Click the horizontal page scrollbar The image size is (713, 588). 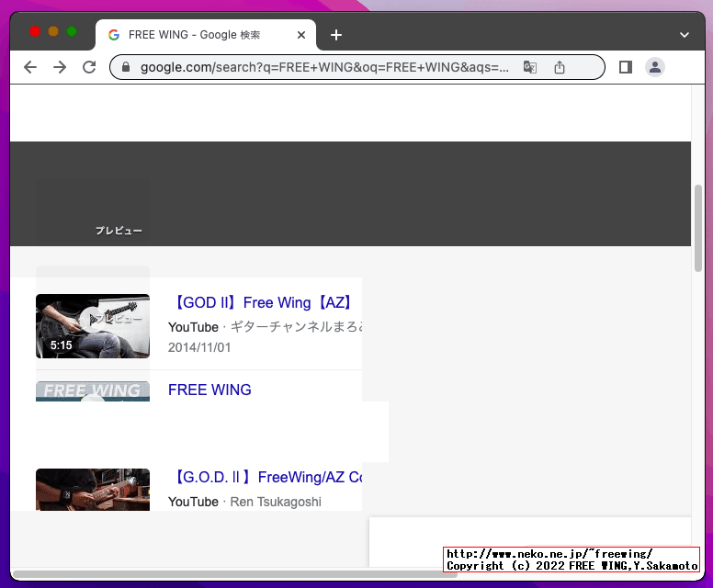[234, 574]
